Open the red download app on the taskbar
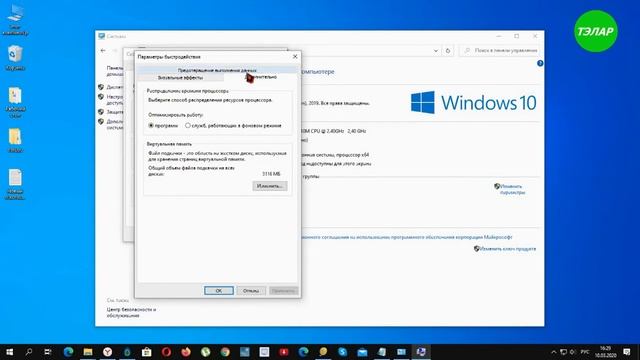The width and height of the screenshot is (640, 360). pyautogui.click(x=284, y=352)
